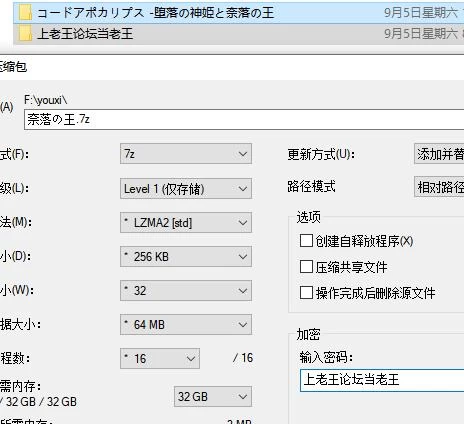The width and height of the screenshot is (464, 424).
Task: Click the 更新方式(U) label
Action: (321, 154)
